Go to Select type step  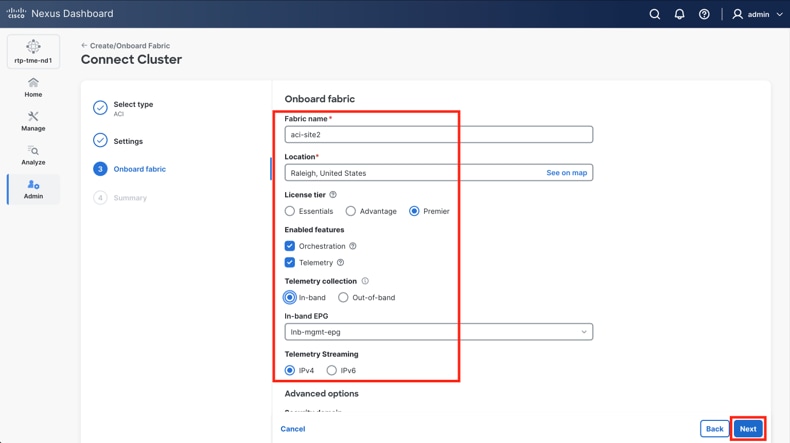tap(133, 104)
